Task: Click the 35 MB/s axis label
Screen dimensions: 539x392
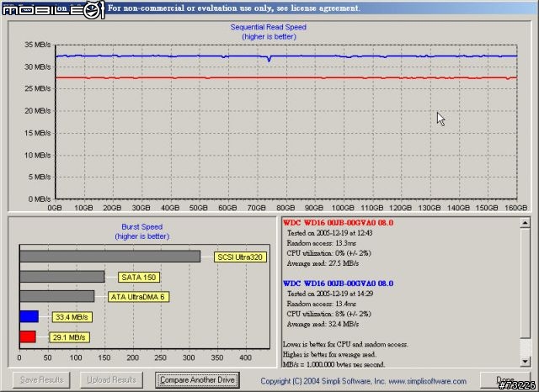Action: (x=37, y=45)
